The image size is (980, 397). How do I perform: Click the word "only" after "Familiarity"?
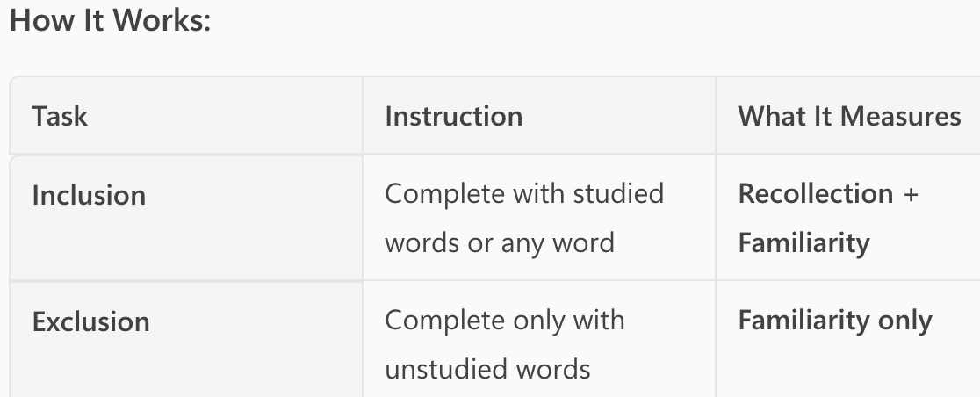coord(905,321)
